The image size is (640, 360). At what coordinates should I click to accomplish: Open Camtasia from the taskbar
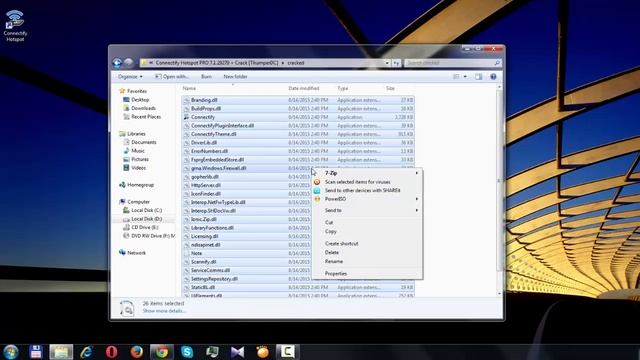pyautogui.click(x=288, y=351)
